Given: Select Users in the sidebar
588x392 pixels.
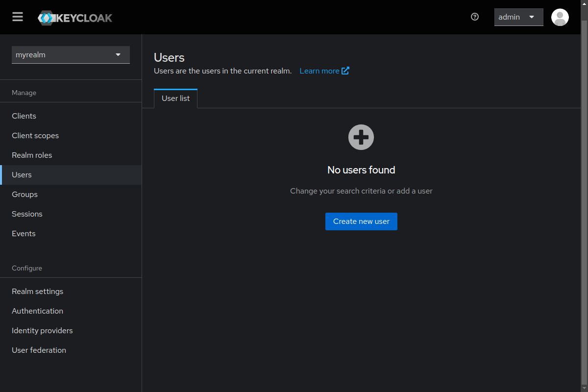Looking at the screenshot, I should [x=22, y=175].
